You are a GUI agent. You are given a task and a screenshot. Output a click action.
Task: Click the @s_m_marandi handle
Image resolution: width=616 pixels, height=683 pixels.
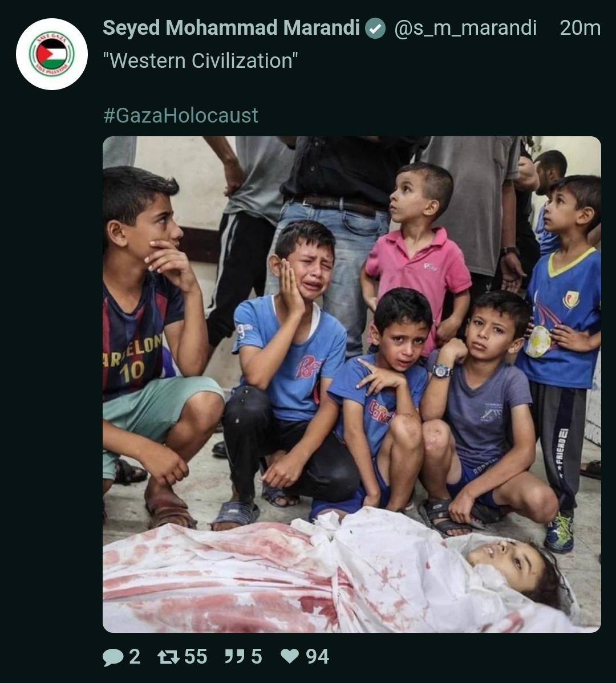(465, 27)
